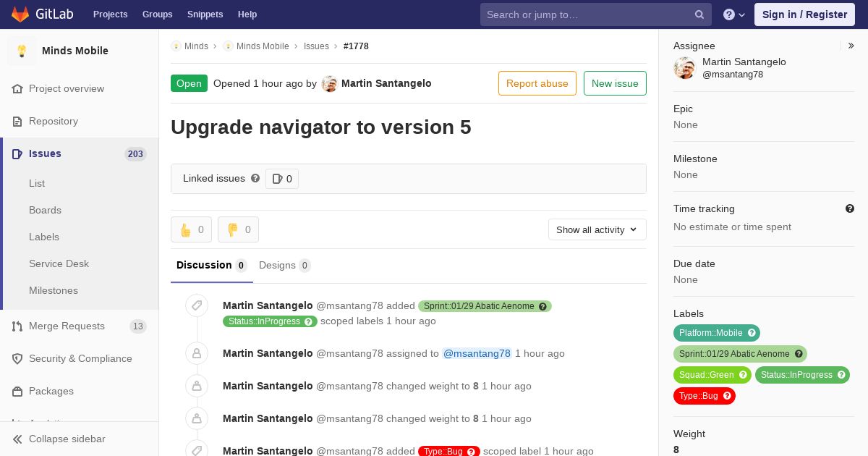Click Martin Santangelo author avatar in header
Viewport: 868px width, 456px height.
click(330, 83)
